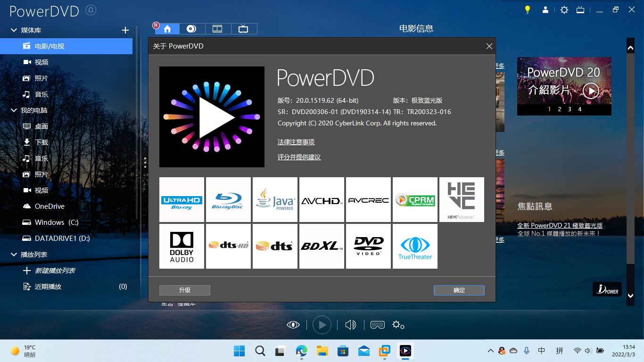Play the PowerDVD 20 介紹影片 video
The width and height of the screenshot is (644, 362).
click(x=591, y=90)
